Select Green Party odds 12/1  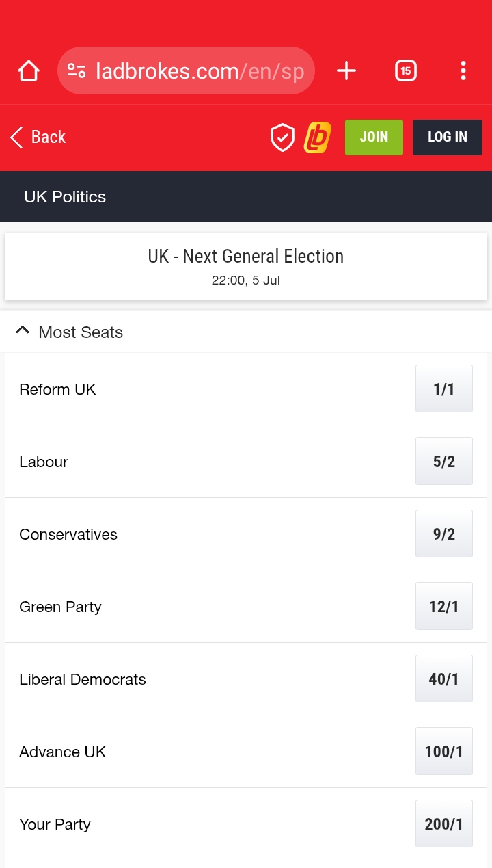443,607
